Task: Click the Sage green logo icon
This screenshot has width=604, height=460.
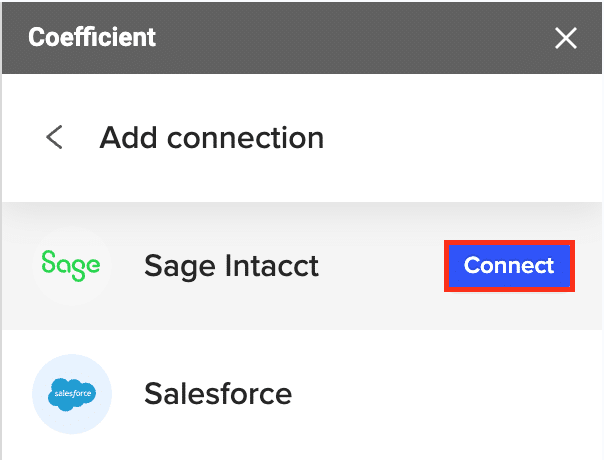Action: (x=71, y=266)
